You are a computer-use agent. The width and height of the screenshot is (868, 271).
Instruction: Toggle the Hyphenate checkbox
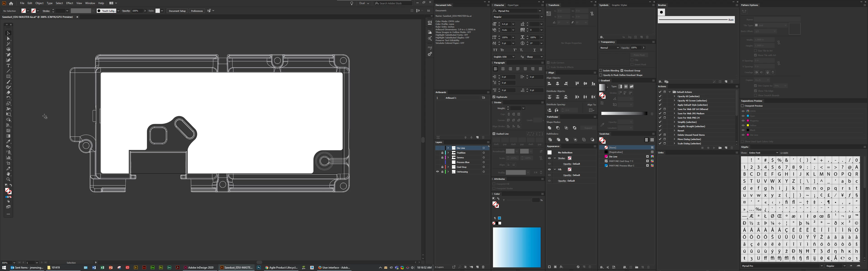click(x=494, y=97)
